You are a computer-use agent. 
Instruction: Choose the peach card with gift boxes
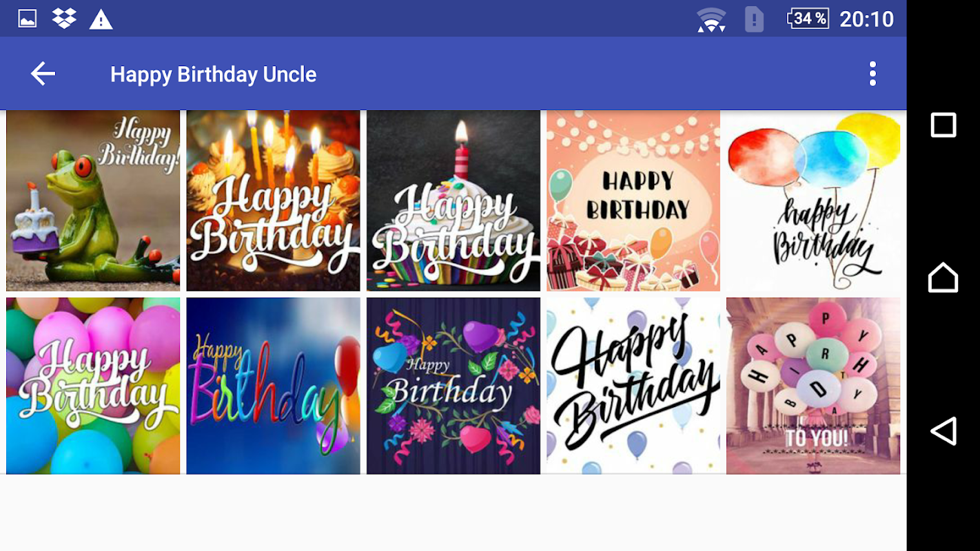[633, 200]
